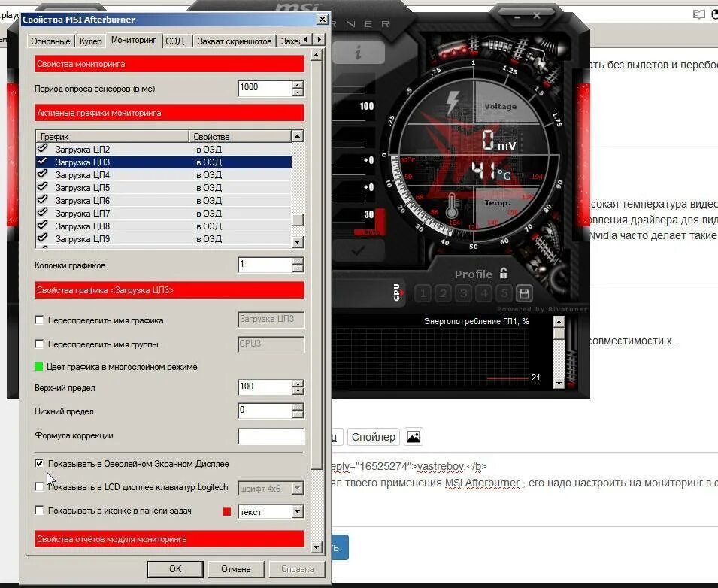Click the Период опроса сенсоров value field
The height and width of the screenshot is (588, 718).
pos(265,88)
